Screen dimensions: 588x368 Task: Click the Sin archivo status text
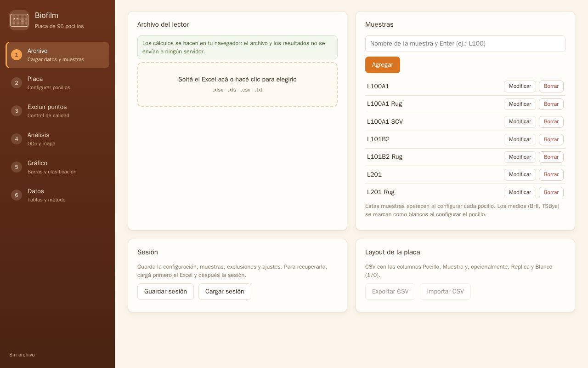click(x=22, y=355)
